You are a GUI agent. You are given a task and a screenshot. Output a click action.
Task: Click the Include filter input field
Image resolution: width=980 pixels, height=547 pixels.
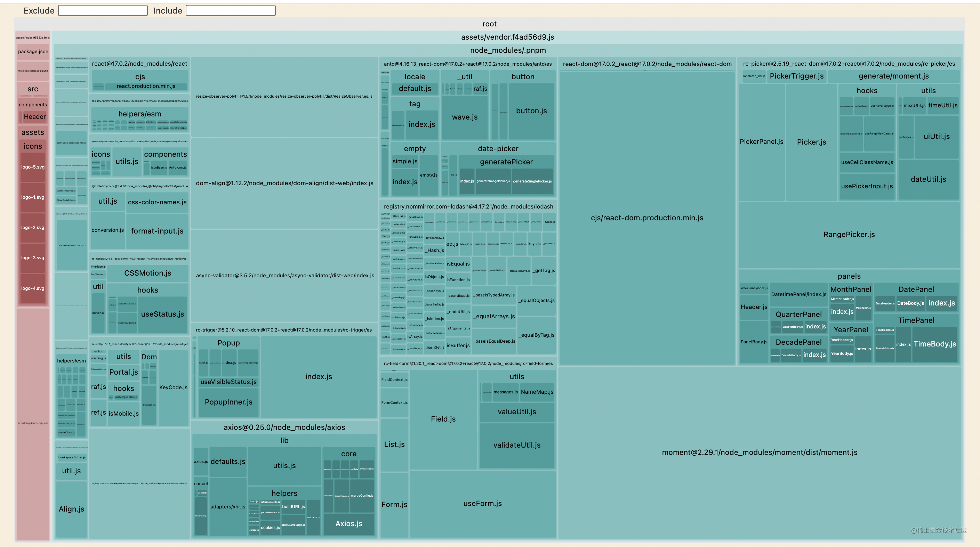tap(231, 10)
